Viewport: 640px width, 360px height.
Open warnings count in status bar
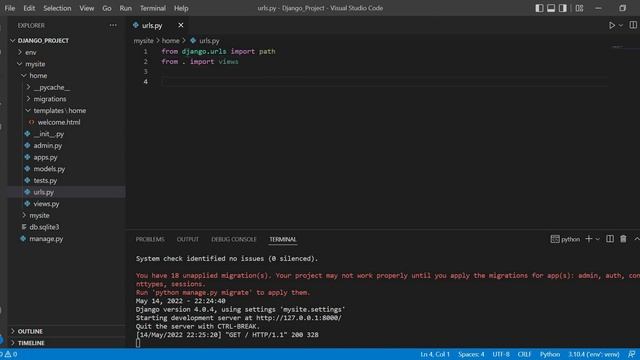click(x=11, y=354)
